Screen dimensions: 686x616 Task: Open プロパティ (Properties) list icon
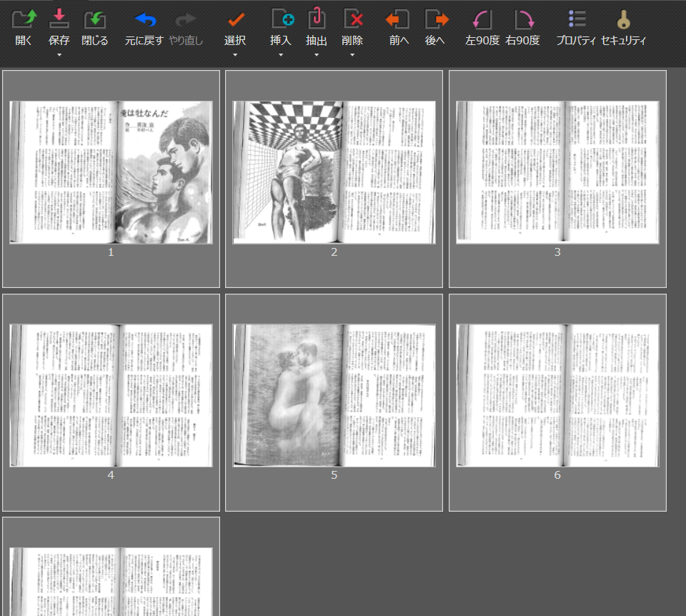[577, 19]
